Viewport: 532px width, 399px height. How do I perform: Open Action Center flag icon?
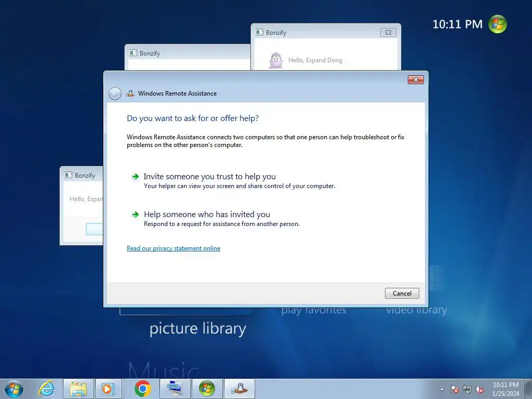pyautogui.click(x=455, y=389)
